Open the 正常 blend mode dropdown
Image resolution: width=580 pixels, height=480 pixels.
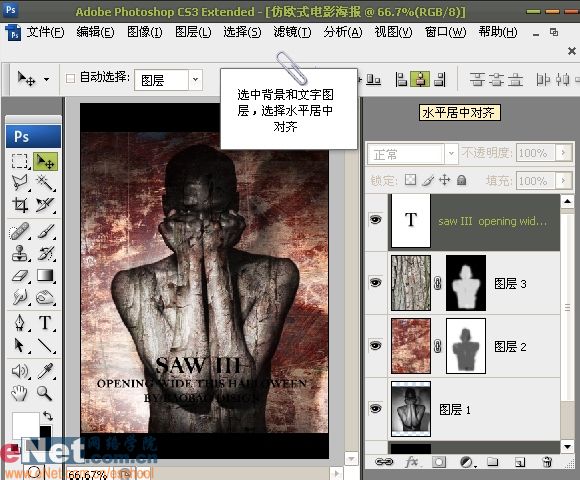[x=451, y=153]
